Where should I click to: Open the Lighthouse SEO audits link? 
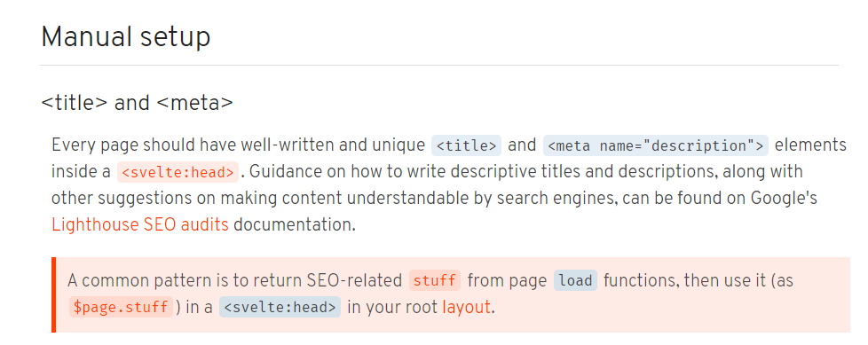[x=139, y=225]
